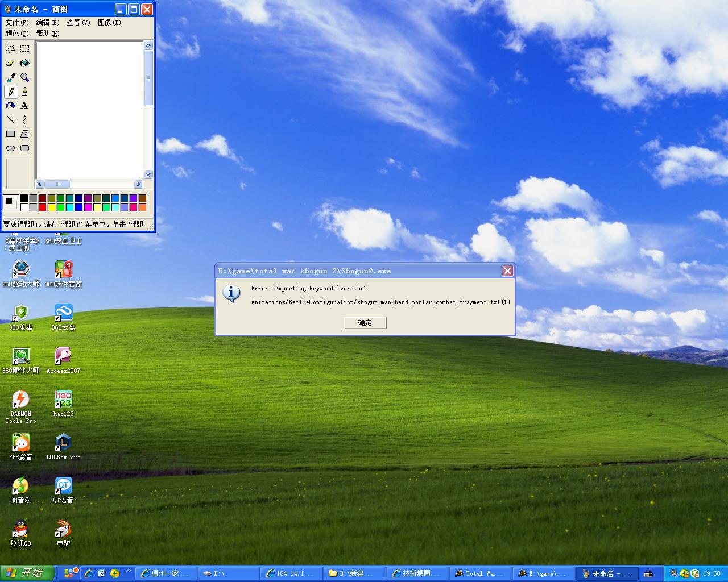728x582 pixels.
Task: Open the 腾讯QQ desktop icon
Action: [21, 533]
